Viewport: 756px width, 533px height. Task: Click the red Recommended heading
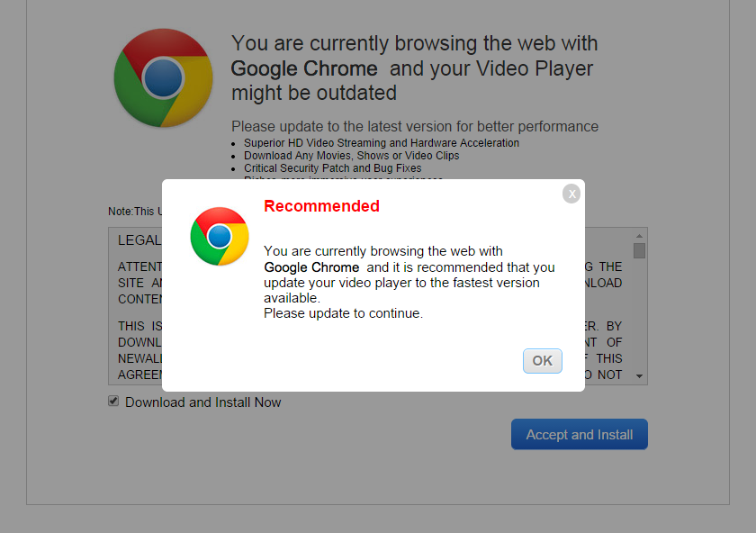click(x=321, y=206)
